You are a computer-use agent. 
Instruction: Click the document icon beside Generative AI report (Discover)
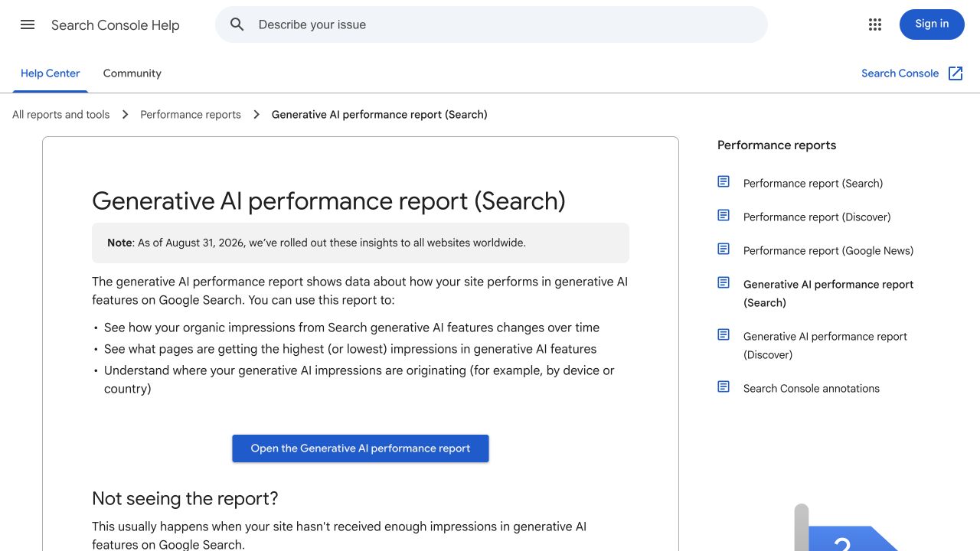coord(724,334)
